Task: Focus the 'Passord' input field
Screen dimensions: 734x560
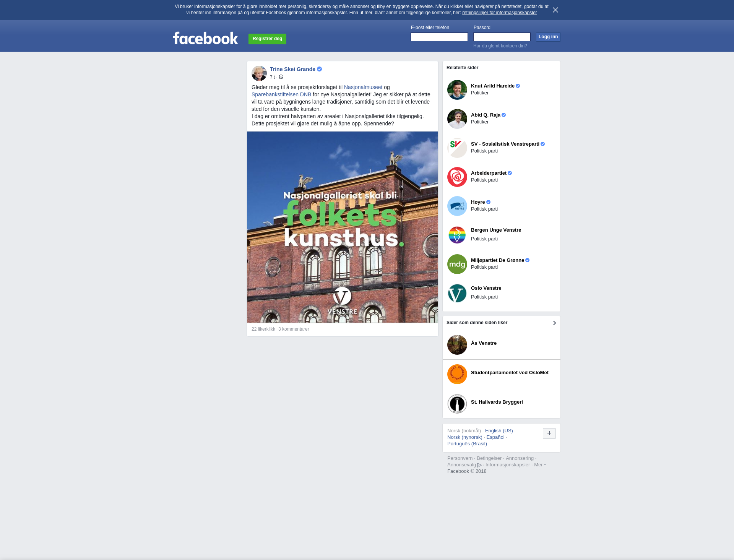Action: [502, 37]
